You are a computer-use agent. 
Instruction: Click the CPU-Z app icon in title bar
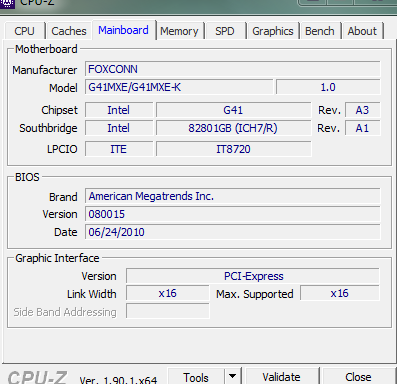(7, 3)
